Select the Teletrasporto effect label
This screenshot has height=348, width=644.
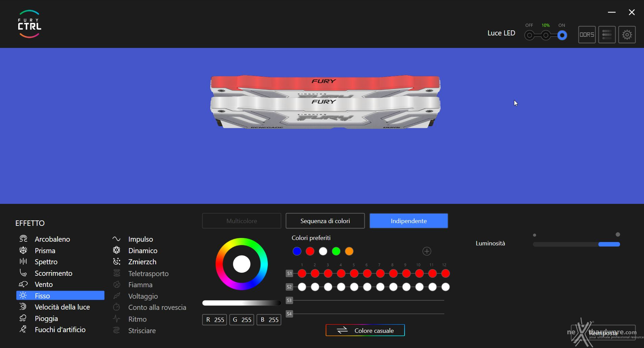coord(148,273)
